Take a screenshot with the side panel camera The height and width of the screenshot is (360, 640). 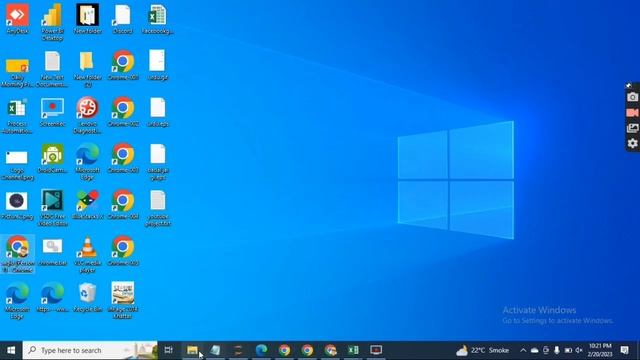[x=632, y=97]
